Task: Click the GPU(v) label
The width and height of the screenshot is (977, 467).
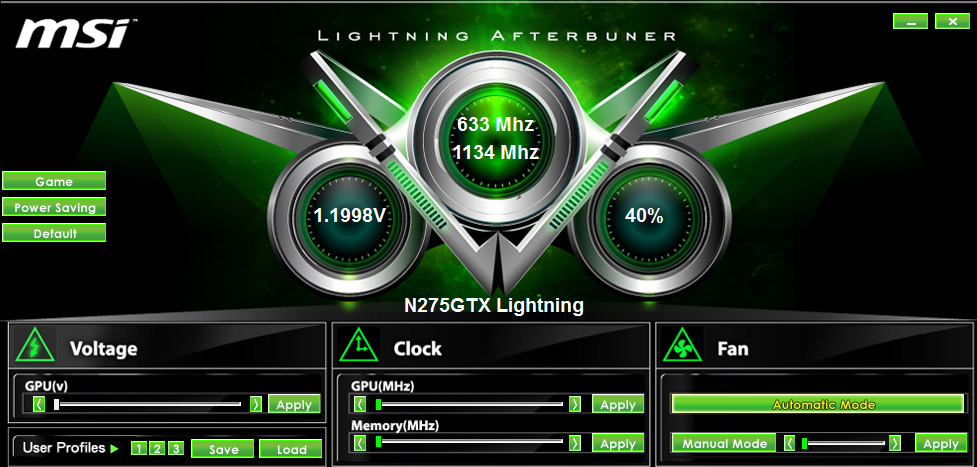Action: point(46,386)
